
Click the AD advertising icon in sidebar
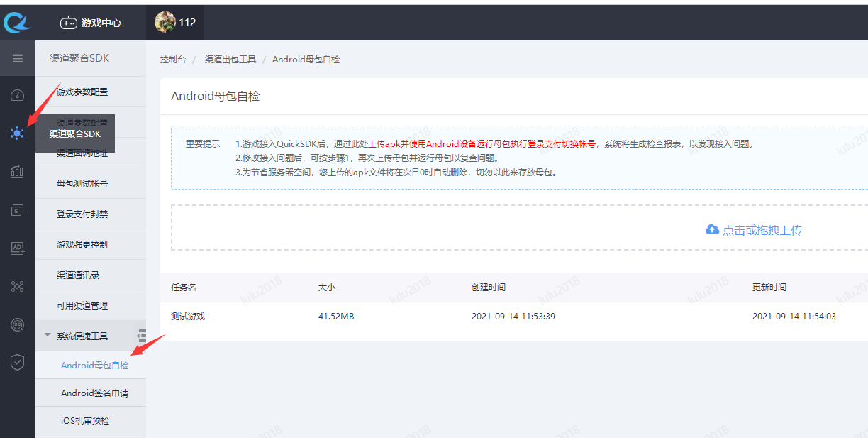(18, 248)
